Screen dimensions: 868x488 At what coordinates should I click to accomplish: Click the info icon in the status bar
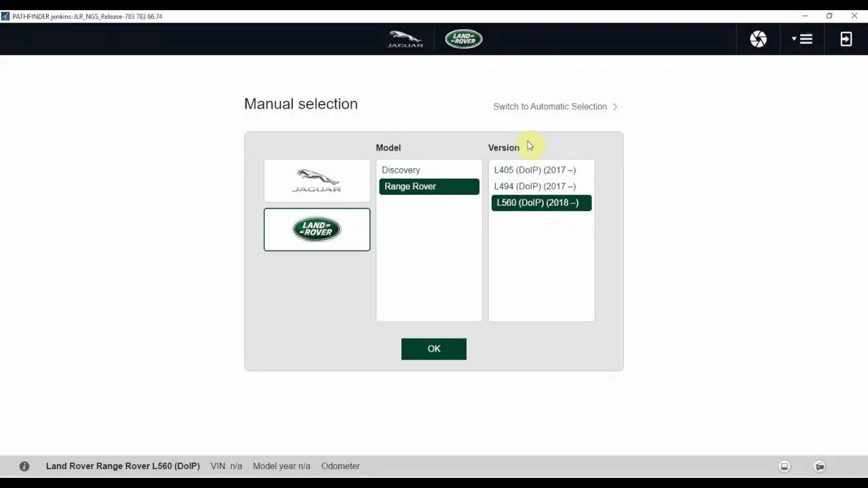[x=24, y=466]
